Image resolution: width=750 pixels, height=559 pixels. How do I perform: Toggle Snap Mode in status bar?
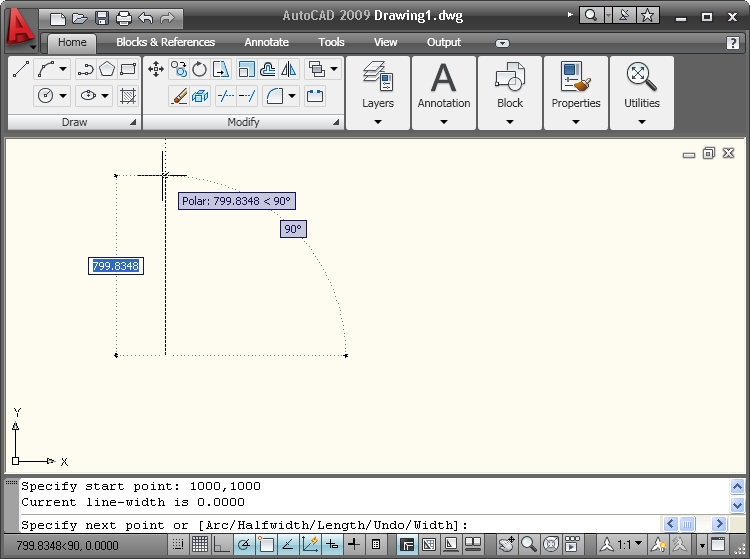pos(178,544)
